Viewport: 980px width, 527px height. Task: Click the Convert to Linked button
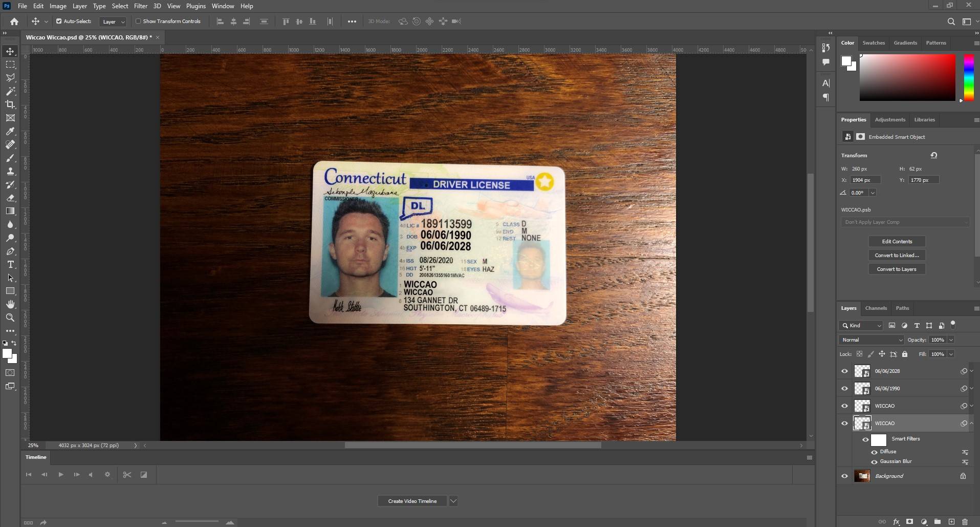tap(897, 256)
